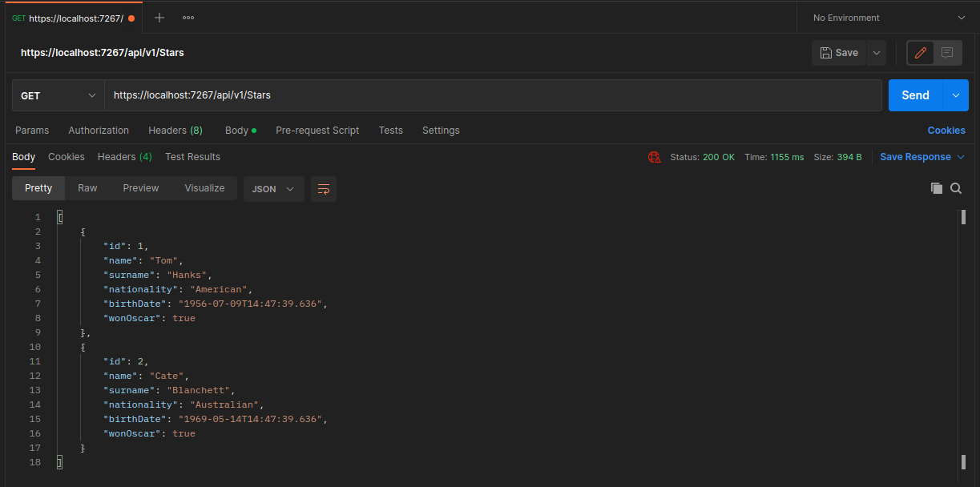This screenshot has width=980, height=487.
Task: Open the request Body tab with green dot
Action: coord(240,130)
